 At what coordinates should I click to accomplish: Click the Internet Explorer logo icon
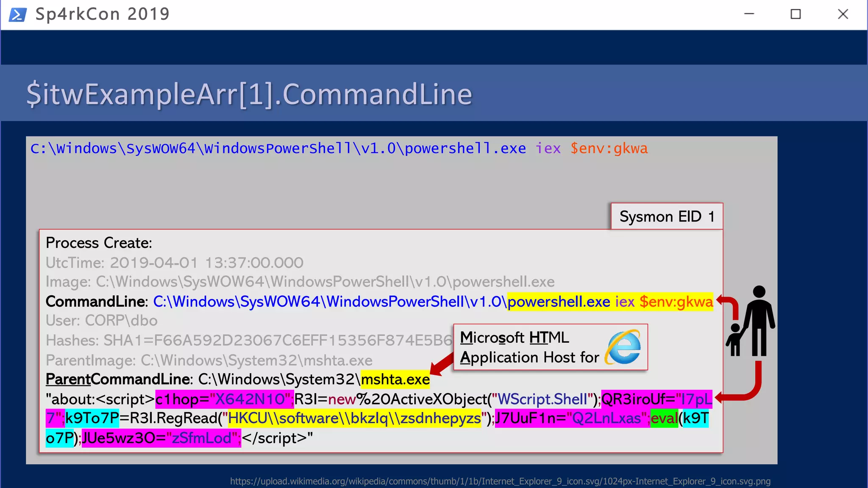click(623, 347)
